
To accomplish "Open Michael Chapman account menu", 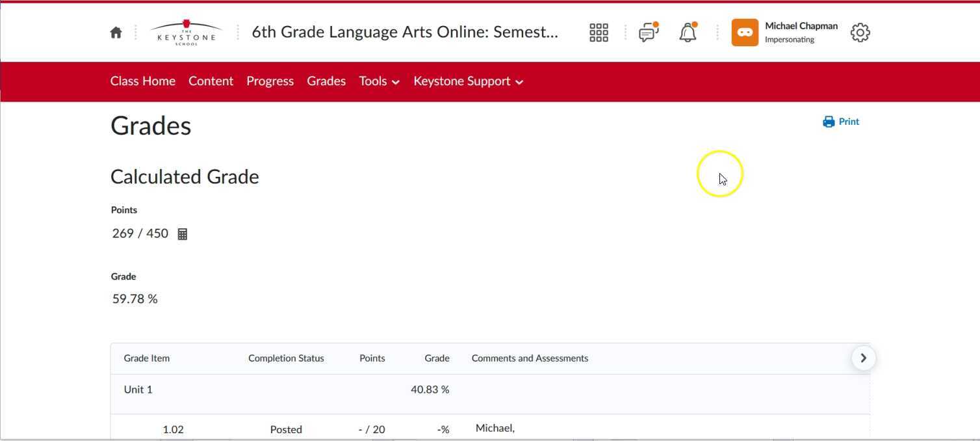I will coord(801,26).
